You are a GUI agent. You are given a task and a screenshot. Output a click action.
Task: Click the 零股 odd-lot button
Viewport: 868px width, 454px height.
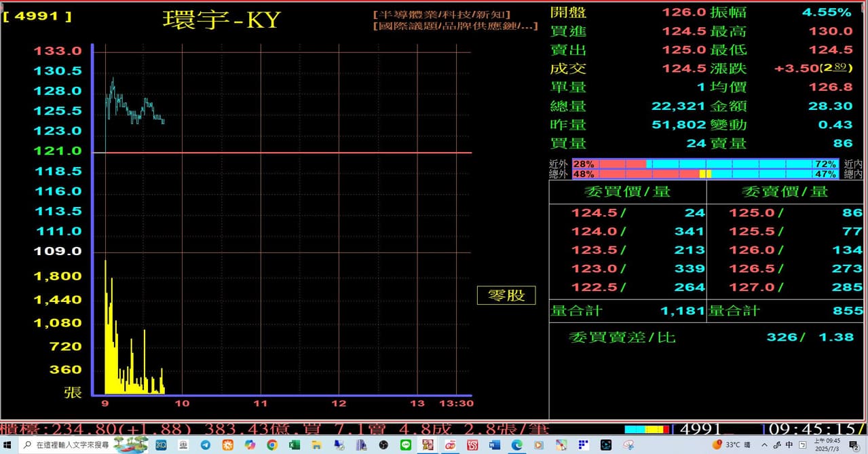(506, 295)
